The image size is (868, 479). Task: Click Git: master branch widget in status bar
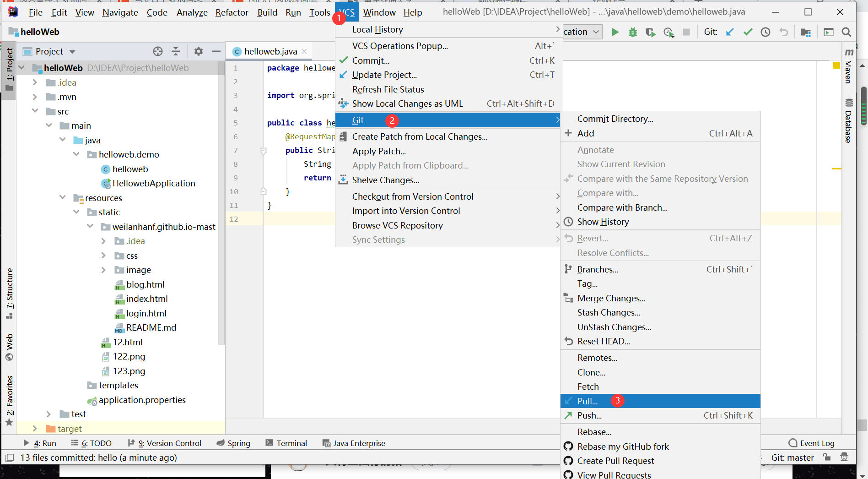coord(793,457)
